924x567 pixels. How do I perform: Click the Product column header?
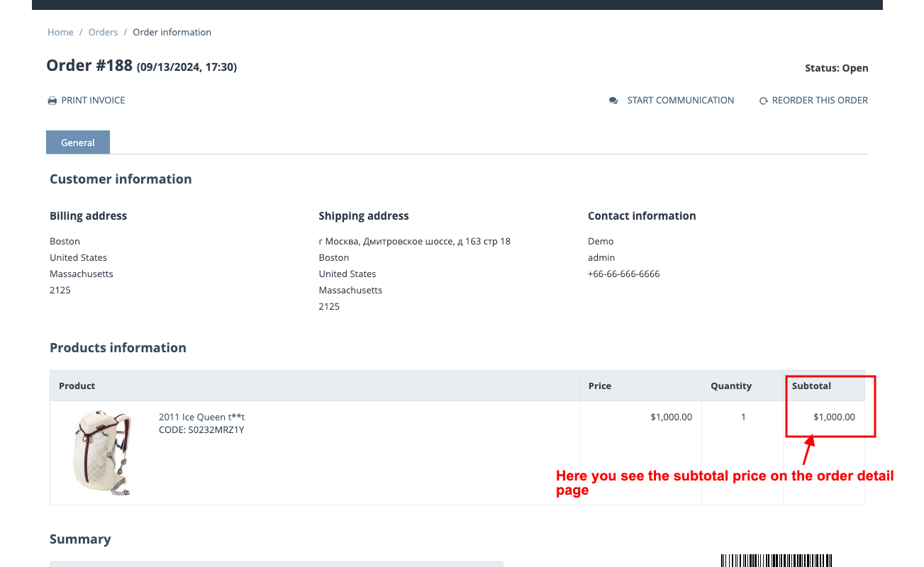click(x=77, y=386)
